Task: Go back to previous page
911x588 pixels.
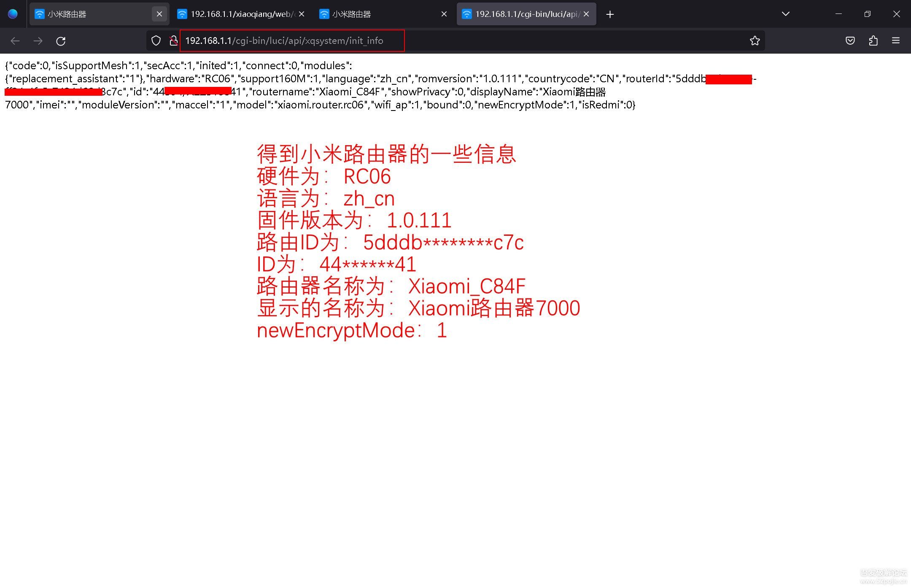Action: pyautogui.click(x=15, y=41)
